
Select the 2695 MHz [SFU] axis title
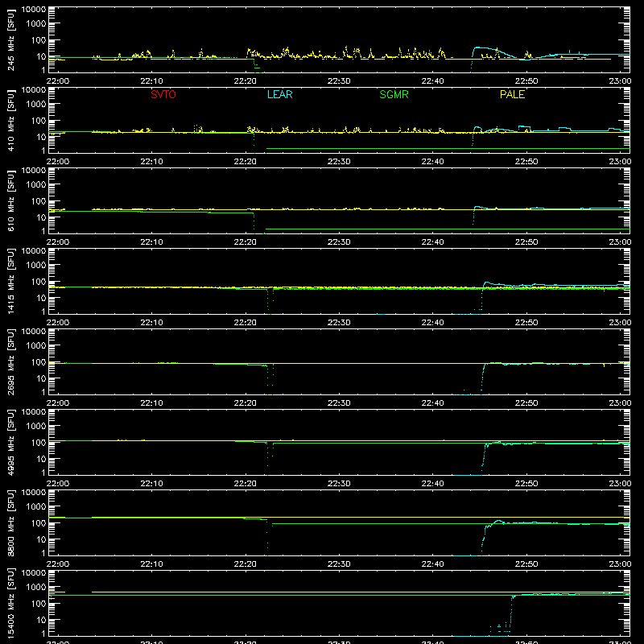[x=10, y=361]
